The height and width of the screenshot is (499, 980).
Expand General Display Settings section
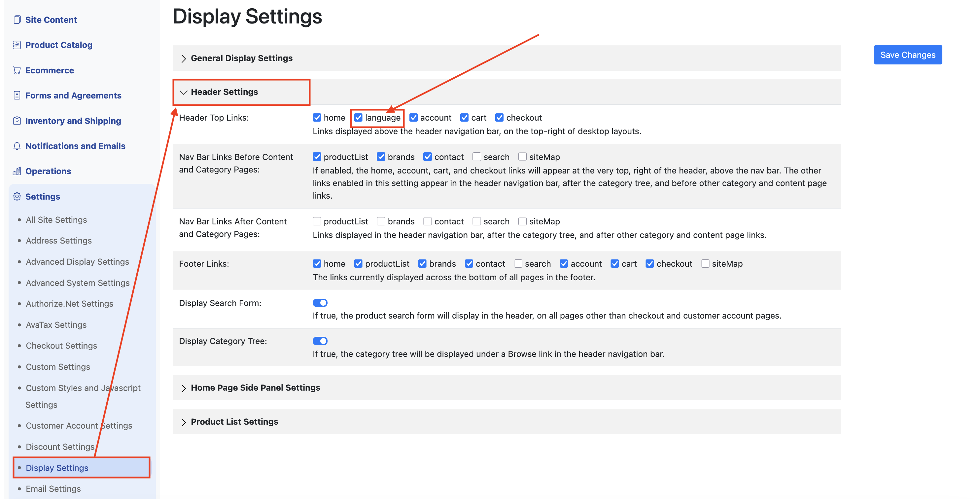241,58
